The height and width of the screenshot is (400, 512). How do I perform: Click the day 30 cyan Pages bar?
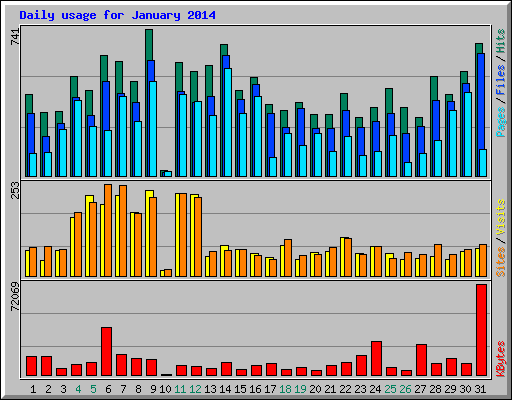468,134
